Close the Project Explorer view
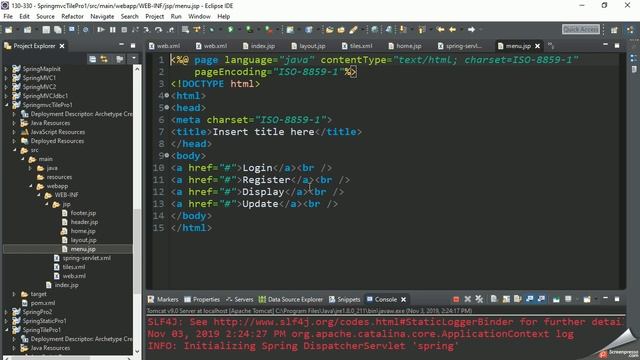The image size is (640, 360). pyautogui.click(x=62, y=46)
